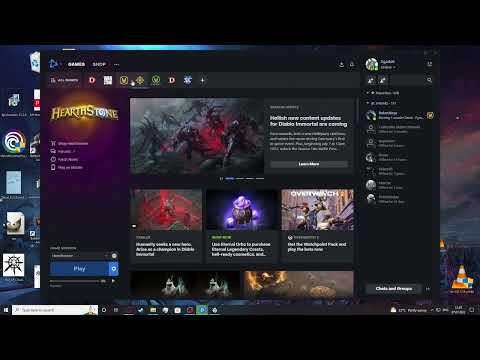Open the Shop Hearthstone link

(69, 143)
